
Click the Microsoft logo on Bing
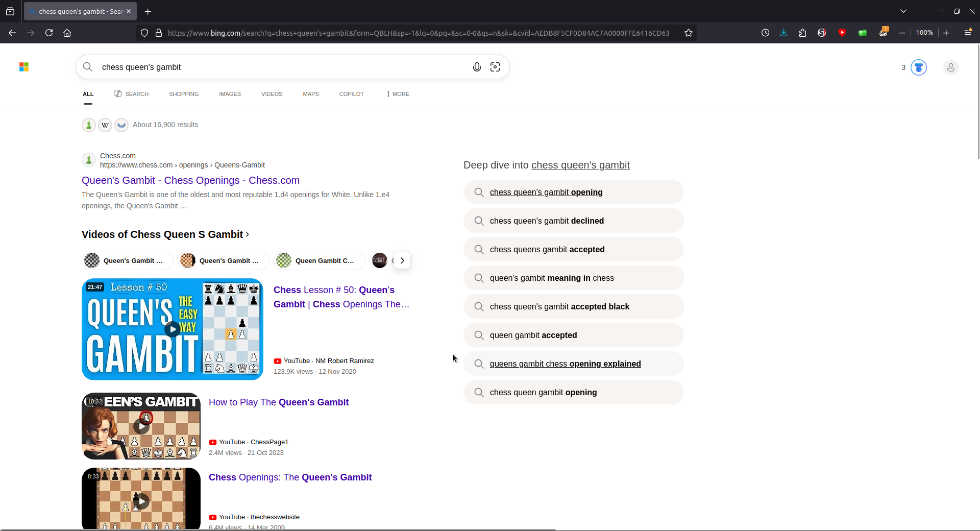24,67
